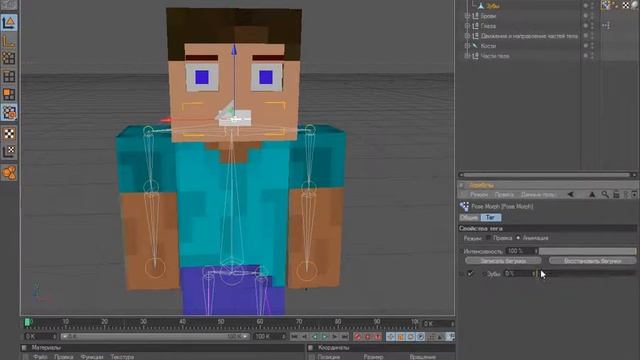Toggle the rotation key recording icon

[411, 337]
